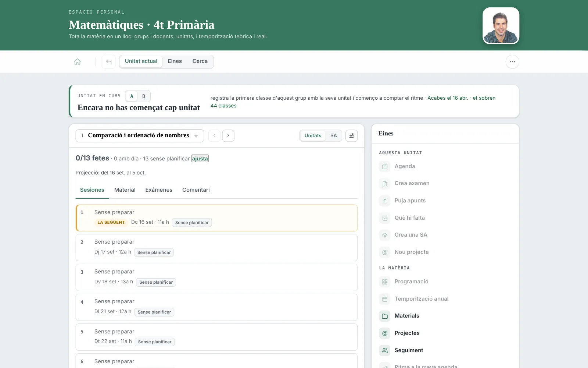
Task: Open the Seguiment tool link
Action: (409, 351)
